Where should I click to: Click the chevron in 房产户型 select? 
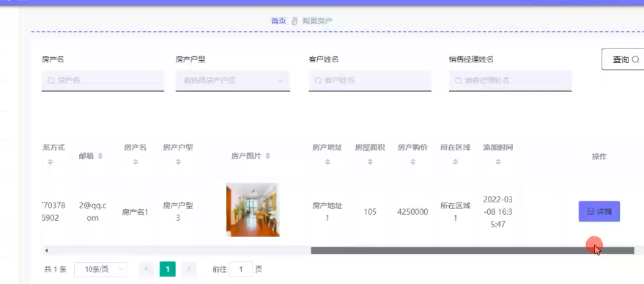coord(281,81)
